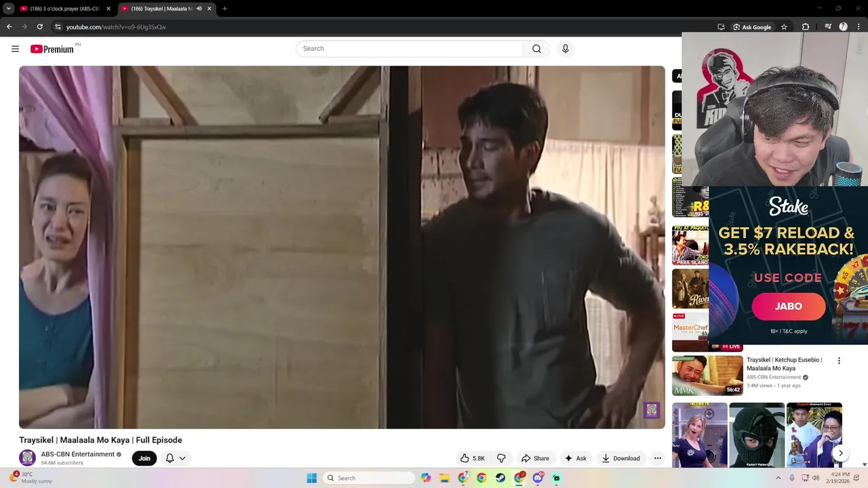Open Traysikel Ketchup Eusebio video thumbnail
The width and height of the screenshot is (868, 488).
pos(707,375)
